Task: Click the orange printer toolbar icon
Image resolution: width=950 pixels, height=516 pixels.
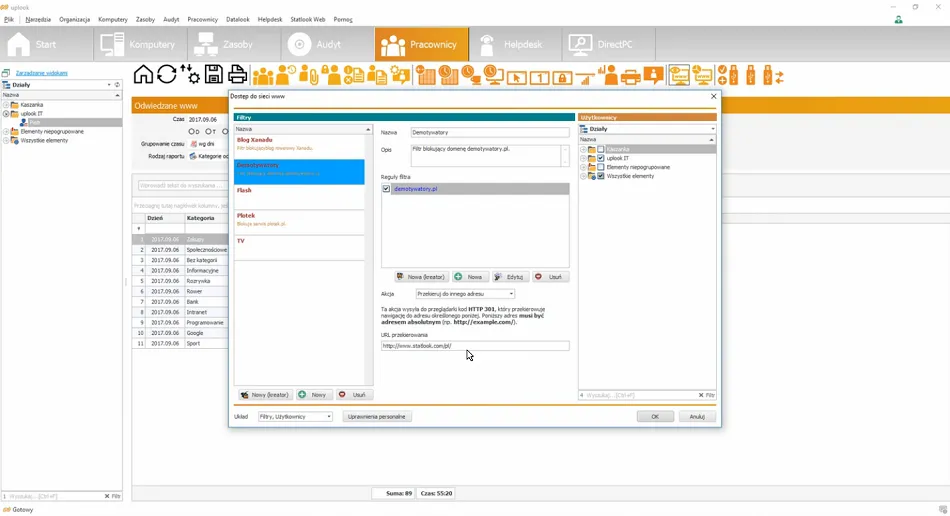Action: point(630,76)
